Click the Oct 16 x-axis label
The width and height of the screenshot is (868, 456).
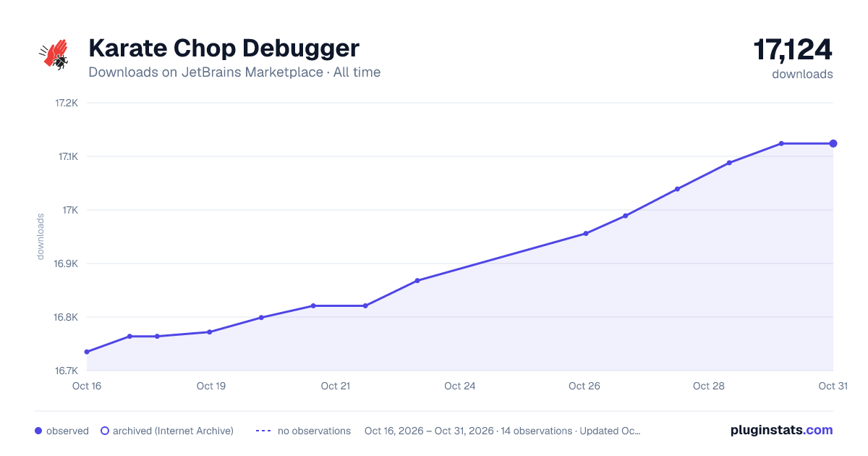[87, 386]
